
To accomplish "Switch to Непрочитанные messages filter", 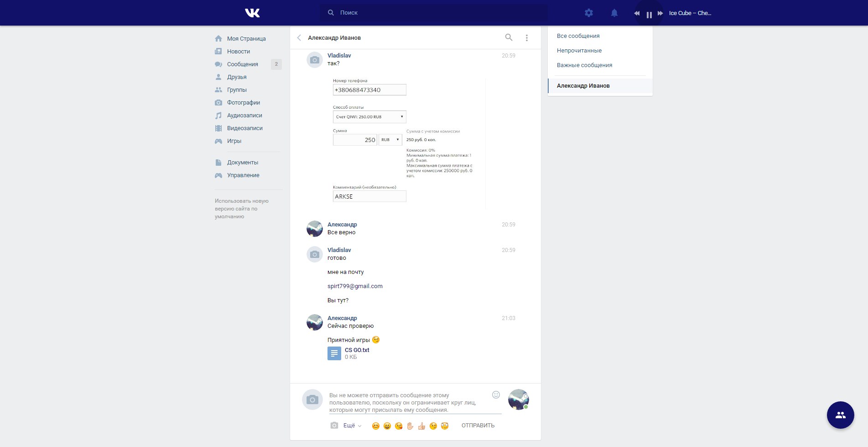I will pos(579,51).
